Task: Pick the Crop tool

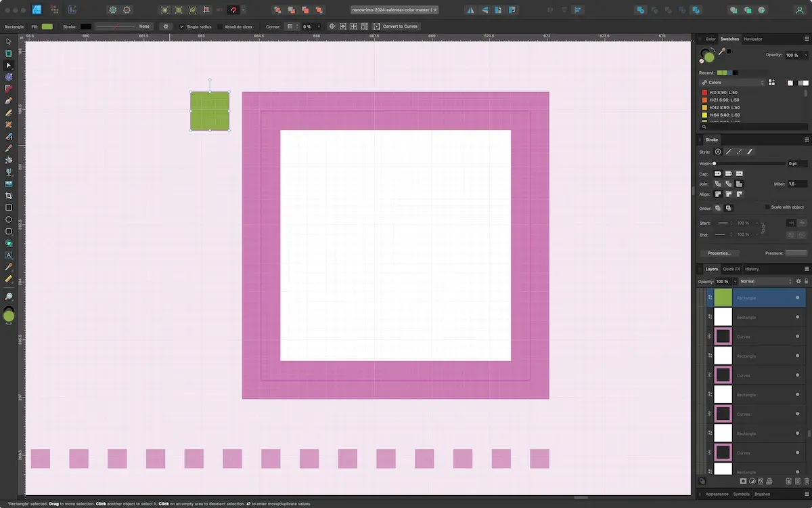Action: coord(9,196)
